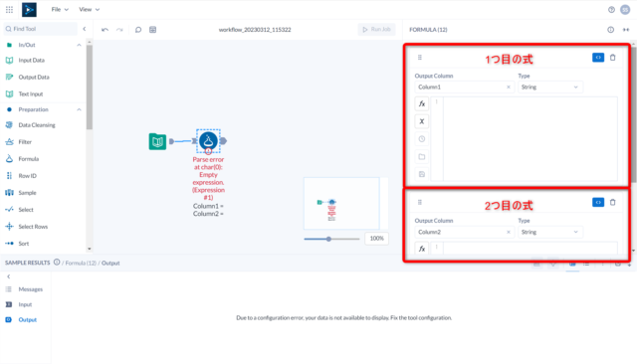This screenshot has height=364, width=637.
Task: Collapse the results side navigation
Action: 9,276
